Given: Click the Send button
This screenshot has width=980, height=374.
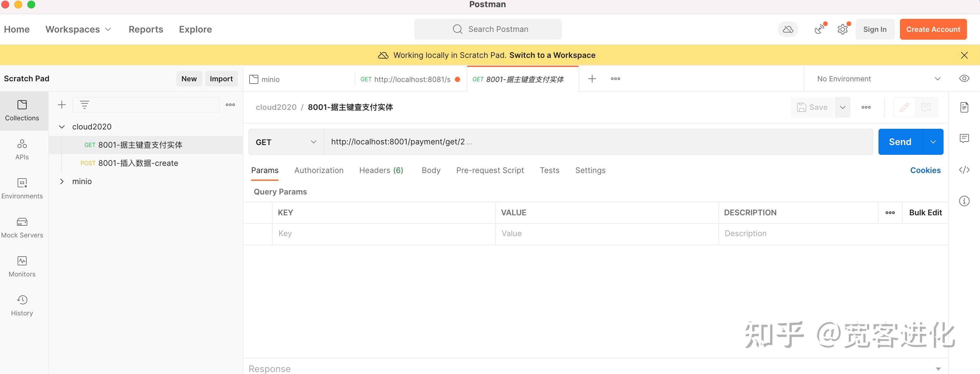Looking at the screenshot, I should pos(900,142).
